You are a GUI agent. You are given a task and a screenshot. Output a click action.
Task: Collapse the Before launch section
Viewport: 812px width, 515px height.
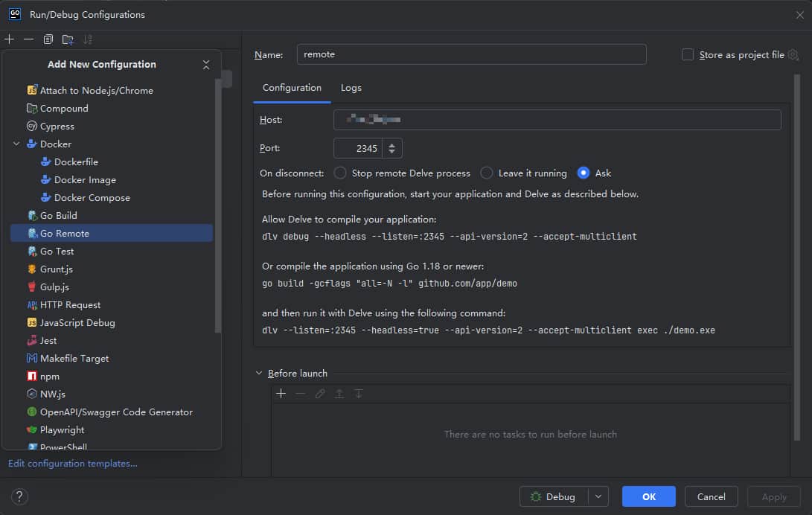[x=259, y=373]
